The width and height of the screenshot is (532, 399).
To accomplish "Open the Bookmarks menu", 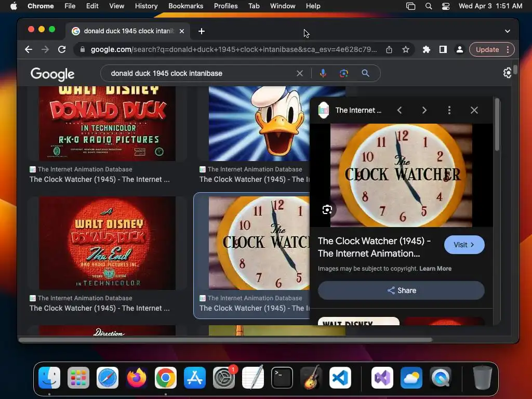I will coord(185,6).
